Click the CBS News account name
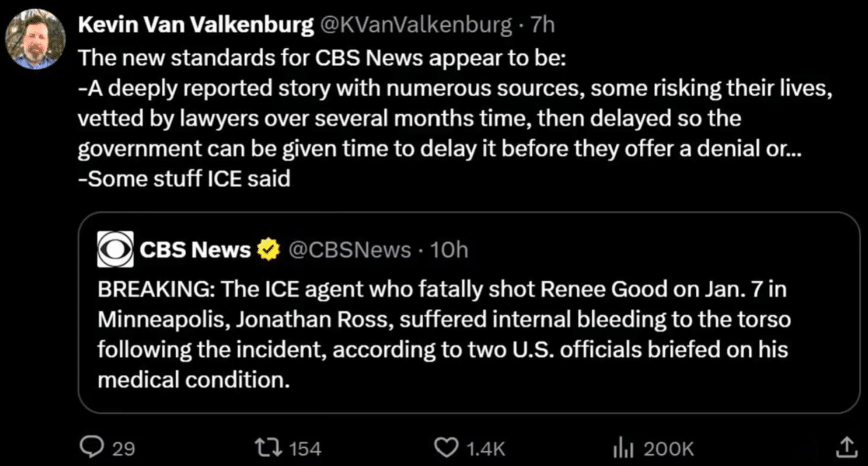Image resolution: width=868 pixels, height=466 pixels. point(195,250)
